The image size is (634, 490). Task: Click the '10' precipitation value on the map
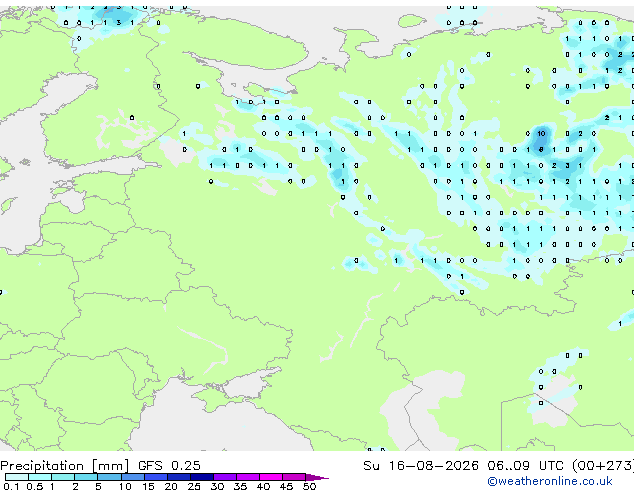click(x=541, y=133)
